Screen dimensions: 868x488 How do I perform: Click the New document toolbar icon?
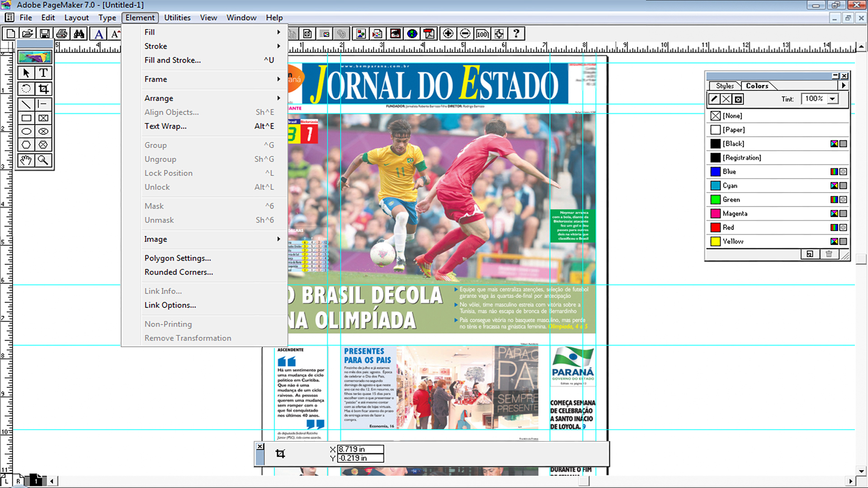tap(10, 33)
